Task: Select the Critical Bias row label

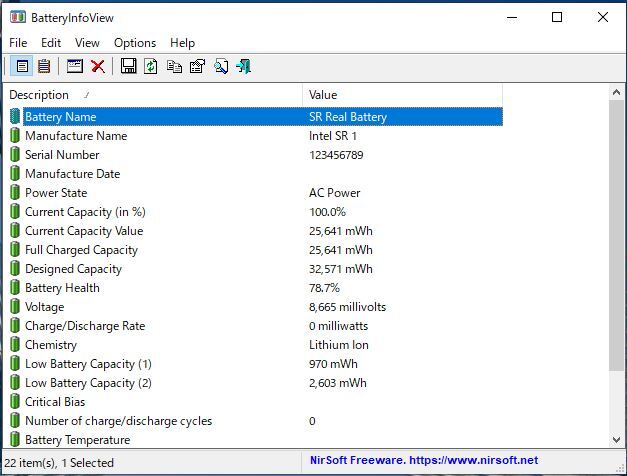Action: pyautogui.click(x=55, y=402)
